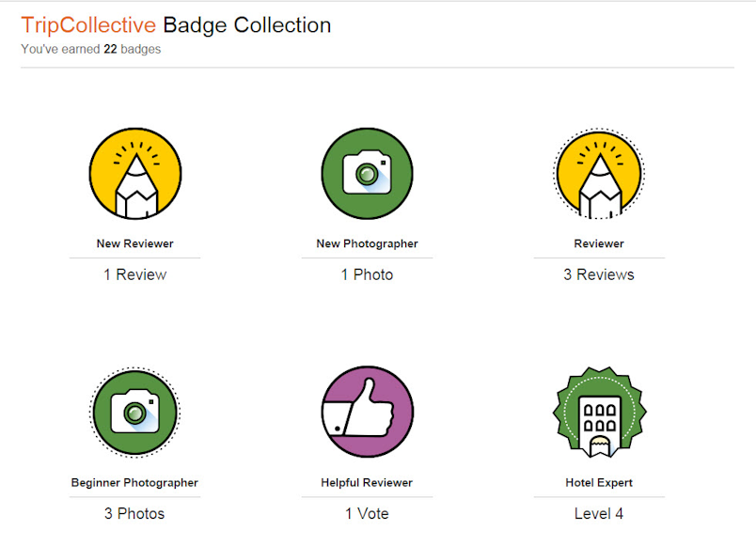Click the "New Reviewer" badge label
The width and height of the screenshot is (756, 546).
click(134, 243)
